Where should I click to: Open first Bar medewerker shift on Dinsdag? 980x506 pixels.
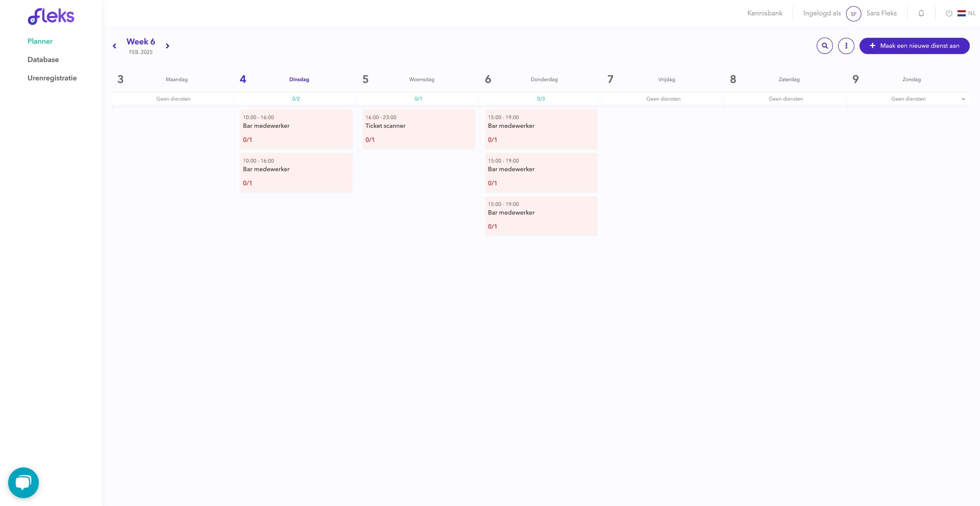296,129
